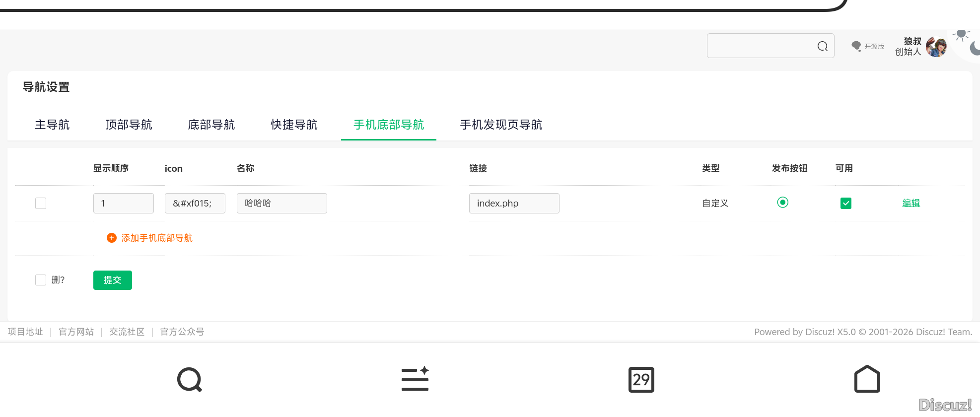
Task: Click the 提交 submit button
Action: pyautogui.click(x=113, y=280)
